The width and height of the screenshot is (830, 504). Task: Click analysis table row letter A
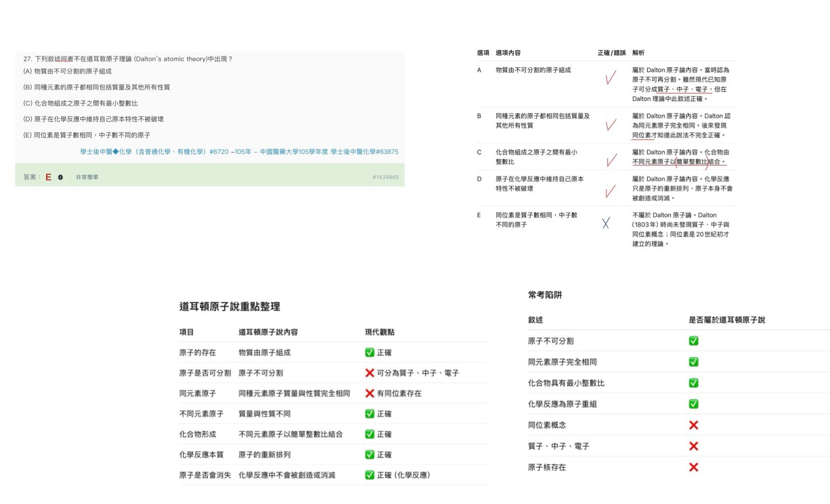(479, 70)
